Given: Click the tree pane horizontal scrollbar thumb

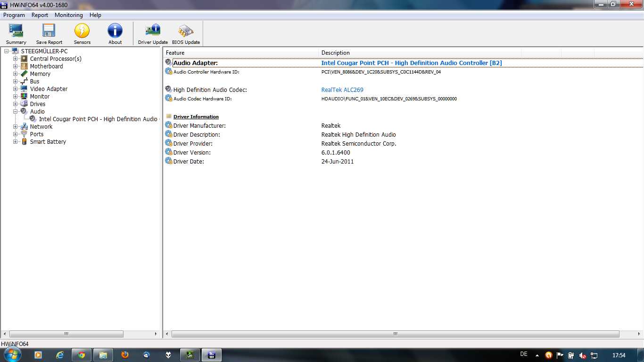Looking at the screenshot, I should point(66,334).
